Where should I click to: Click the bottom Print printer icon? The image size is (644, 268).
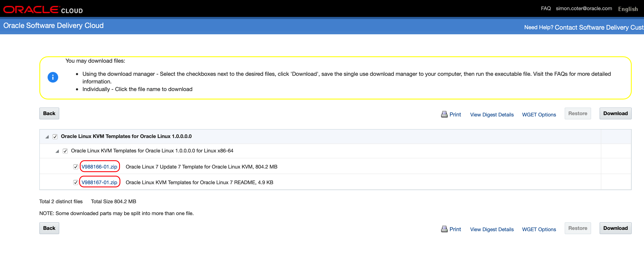[444, 229]
